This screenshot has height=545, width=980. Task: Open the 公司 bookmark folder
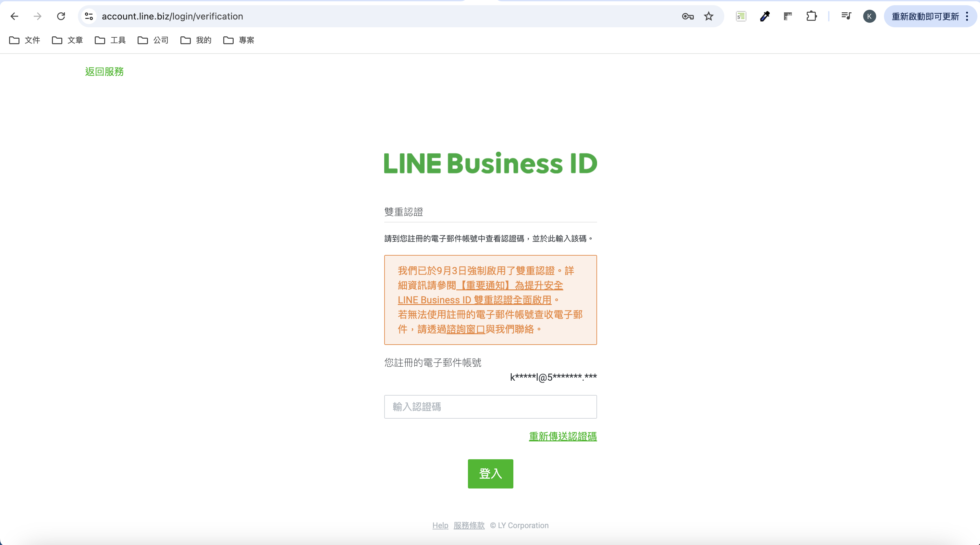[153, 40]
